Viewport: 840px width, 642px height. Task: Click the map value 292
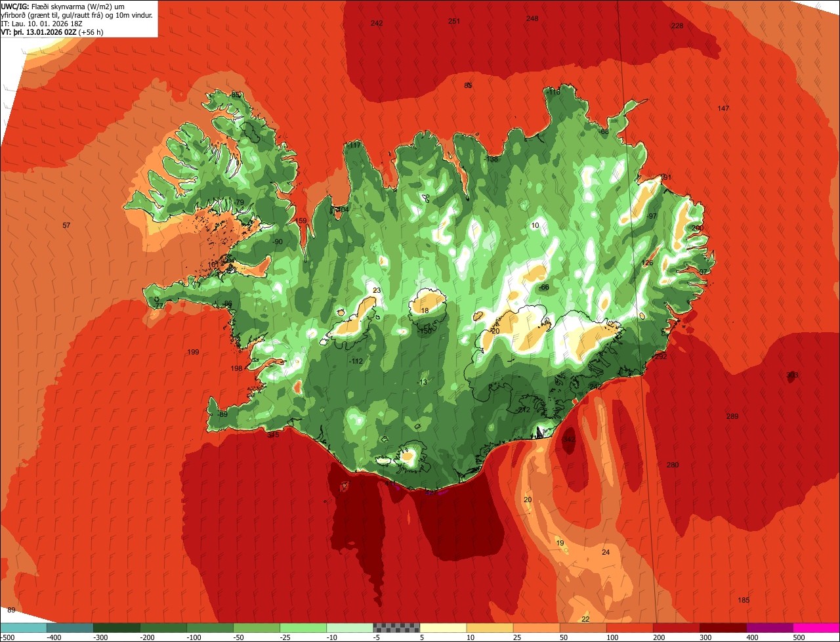(x=661, y=356)
